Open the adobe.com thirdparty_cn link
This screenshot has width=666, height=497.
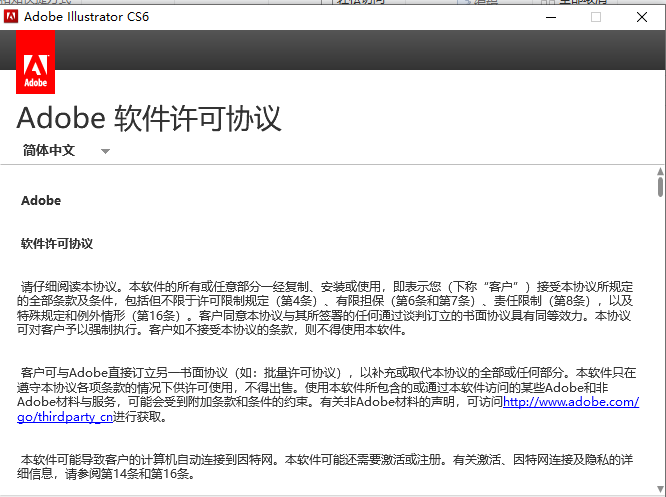pyautogui.click(x=571, y=402)
